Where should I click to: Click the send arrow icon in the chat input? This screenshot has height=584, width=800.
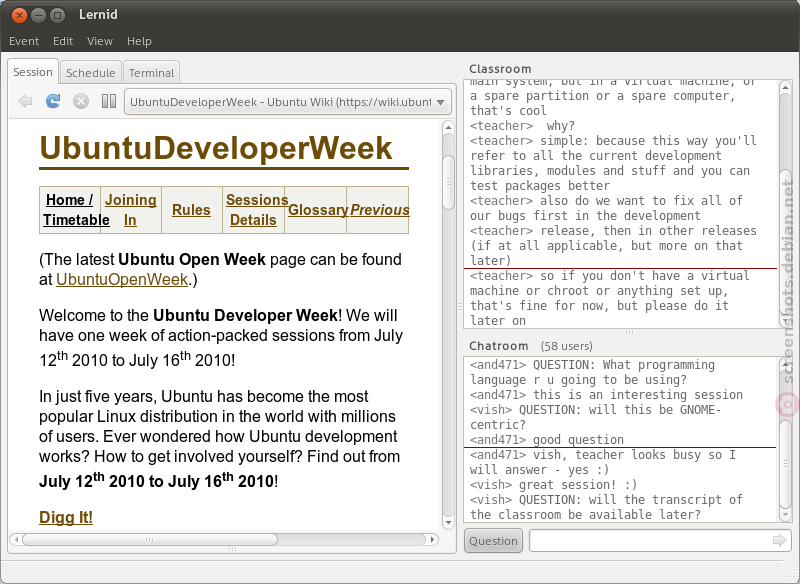click(x=780, y=540)
